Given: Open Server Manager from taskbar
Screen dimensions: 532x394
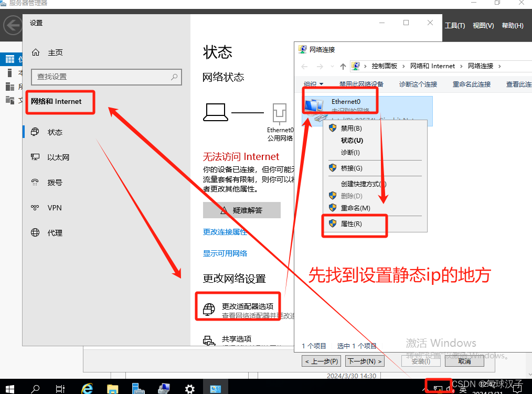Looking at the screenshot, I should 138,389.
